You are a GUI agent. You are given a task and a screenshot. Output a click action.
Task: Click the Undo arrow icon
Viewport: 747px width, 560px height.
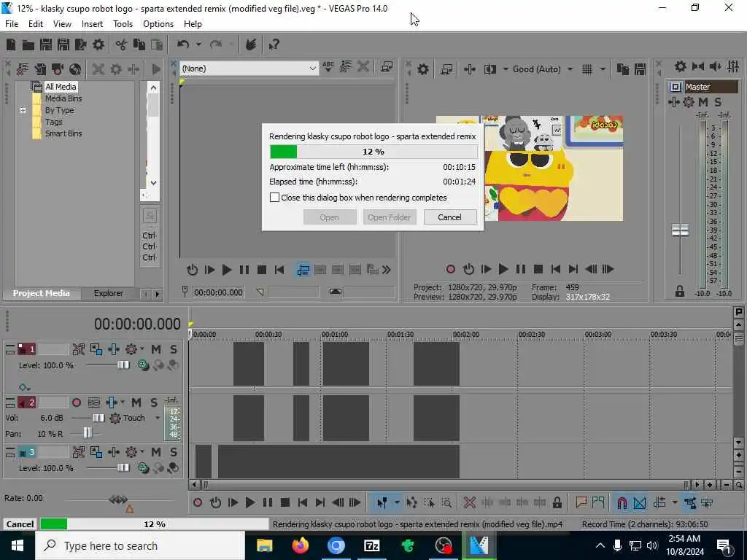183,44
